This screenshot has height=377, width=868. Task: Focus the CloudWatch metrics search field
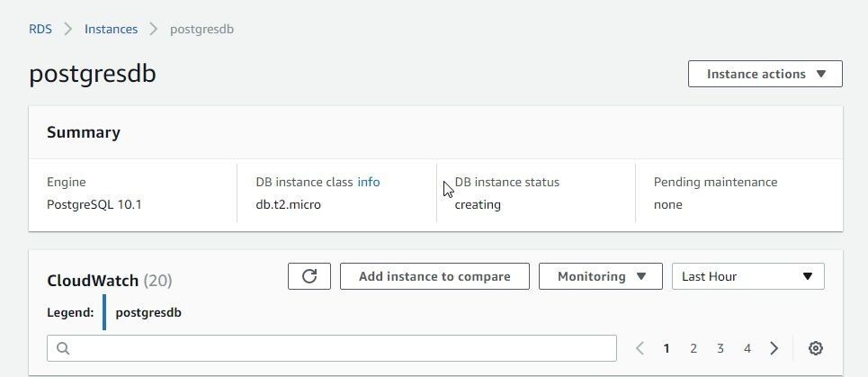tap(332, 348)
